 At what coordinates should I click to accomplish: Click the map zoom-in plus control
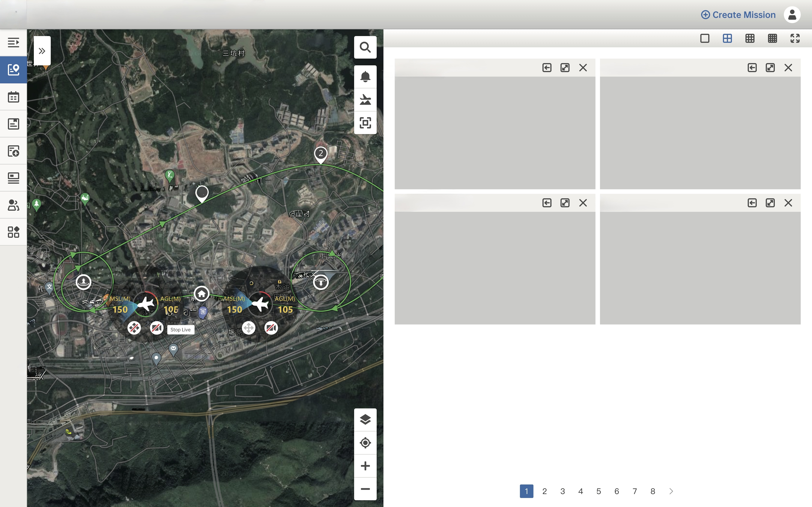click(365, 466)
